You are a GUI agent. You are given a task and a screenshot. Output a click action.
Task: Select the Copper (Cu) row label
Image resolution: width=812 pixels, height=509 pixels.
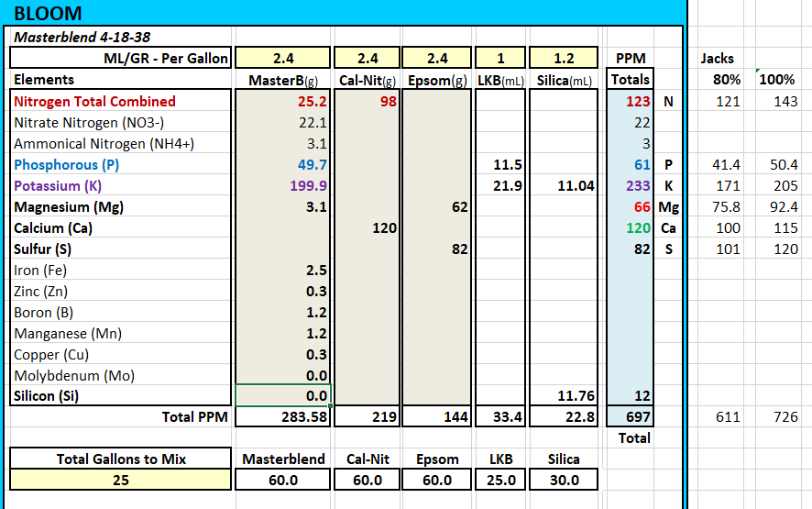pos(50,355)
